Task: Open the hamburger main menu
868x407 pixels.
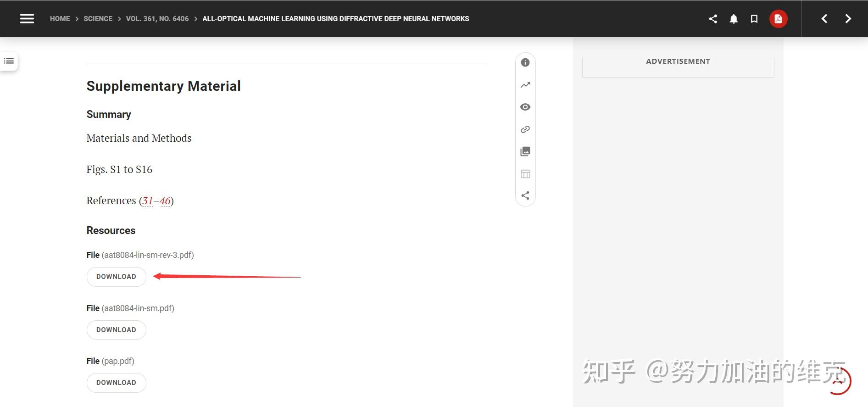Action: click(x=27, y=19)
